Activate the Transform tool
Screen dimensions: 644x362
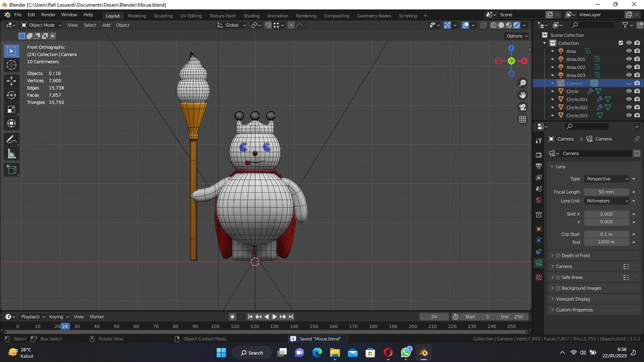(x=11, y=124)
